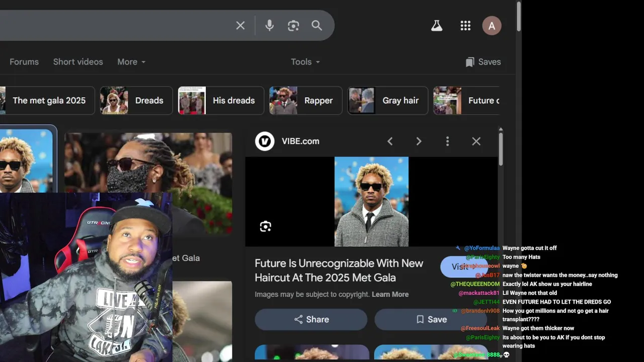Viewport: 644px width, 362px height.
Task: Click chat username @THEQUEENDOM
Action: pos(475,284)
